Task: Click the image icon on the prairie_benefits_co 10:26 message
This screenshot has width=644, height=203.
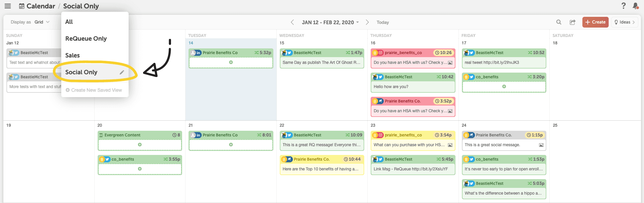Action: [450, 63]
